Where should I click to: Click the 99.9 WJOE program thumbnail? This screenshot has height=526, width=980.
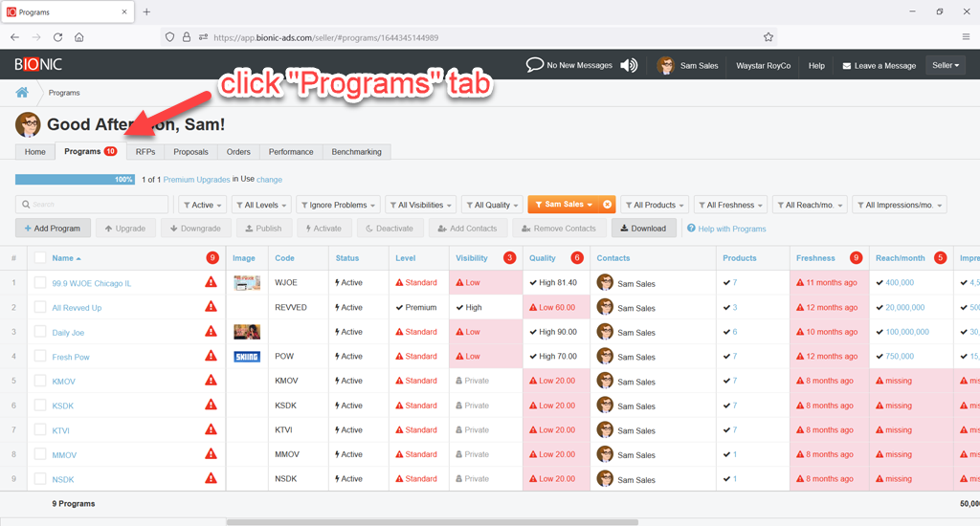pyautogui.click(x=247, y=283)
